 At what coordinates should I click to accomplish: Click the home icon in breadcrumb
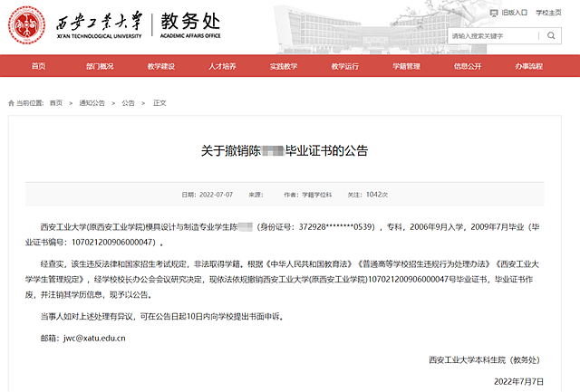tap(11, 103)
